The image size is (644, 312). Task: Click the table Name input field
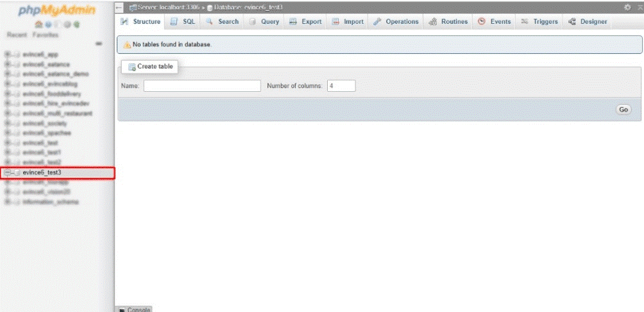click(x=202, y=86)
